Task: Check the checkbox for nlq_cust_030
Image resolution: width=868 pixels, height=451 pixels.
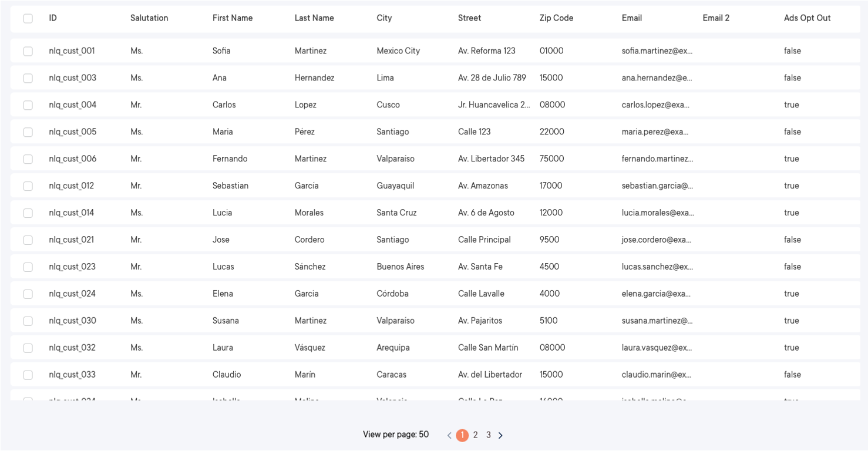Action: (28, 321)
